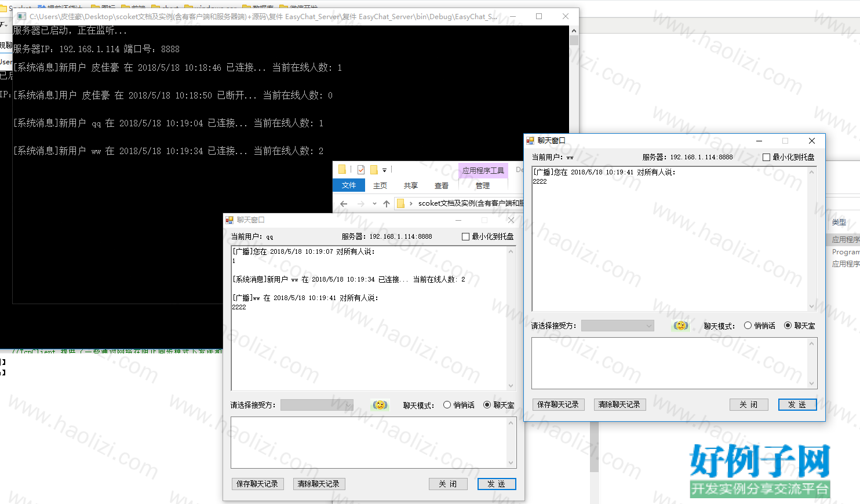Select 悄悄话 mode in the ww chat window
Viewport: 860px width, 504px height.
click(x=748, y=326)
